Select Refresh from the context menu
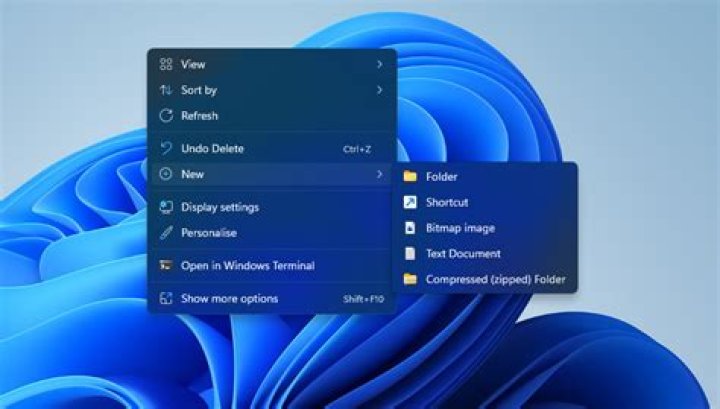The width and height of the screenshot is (720, 409). coord(272,116)
